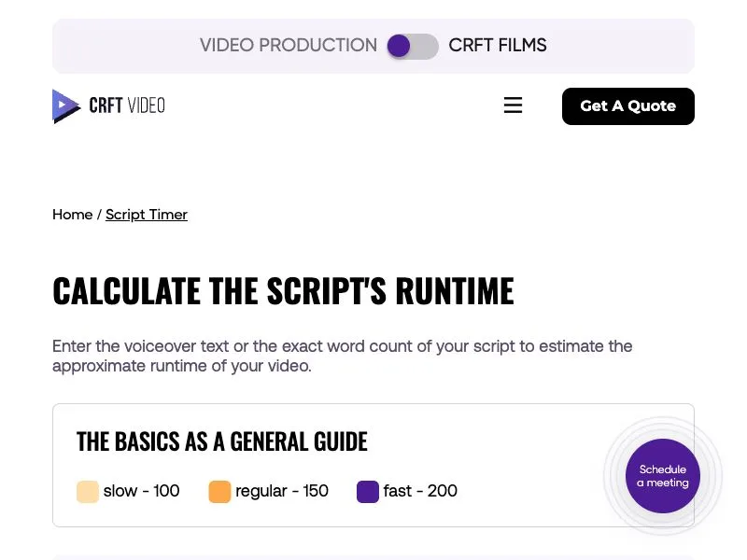The image size is (747, 560).
Task: Click the slow pale-yellow color swatch
Action: (88, 492)
